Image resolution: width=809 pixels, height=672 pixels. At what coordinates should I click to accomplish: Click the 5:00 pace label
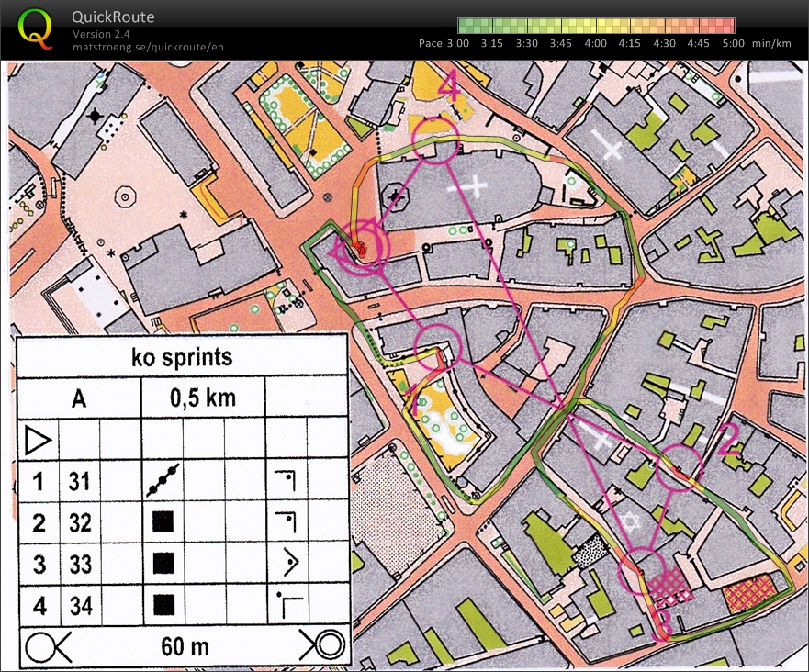733,43
